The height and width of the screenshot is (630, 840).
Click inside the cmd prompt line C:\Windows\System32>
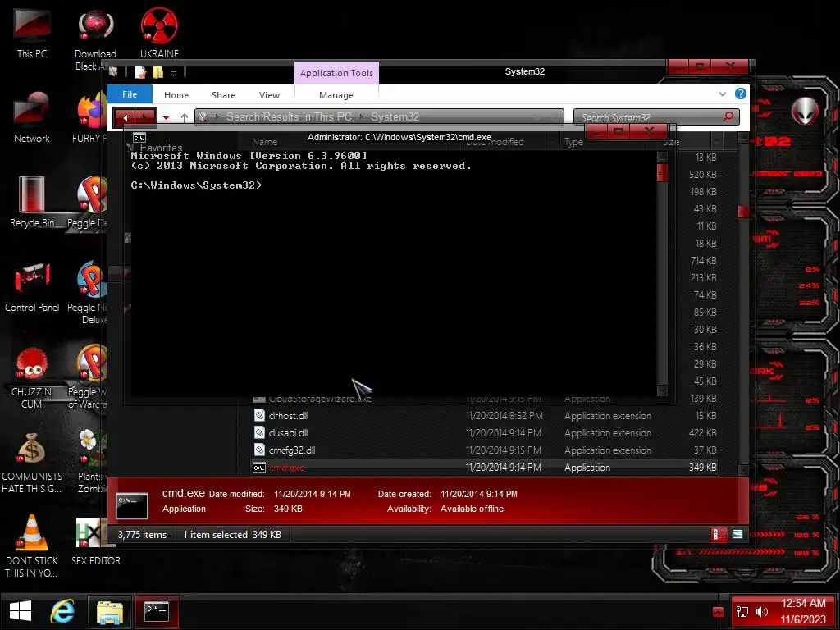[x=196, y=185]
